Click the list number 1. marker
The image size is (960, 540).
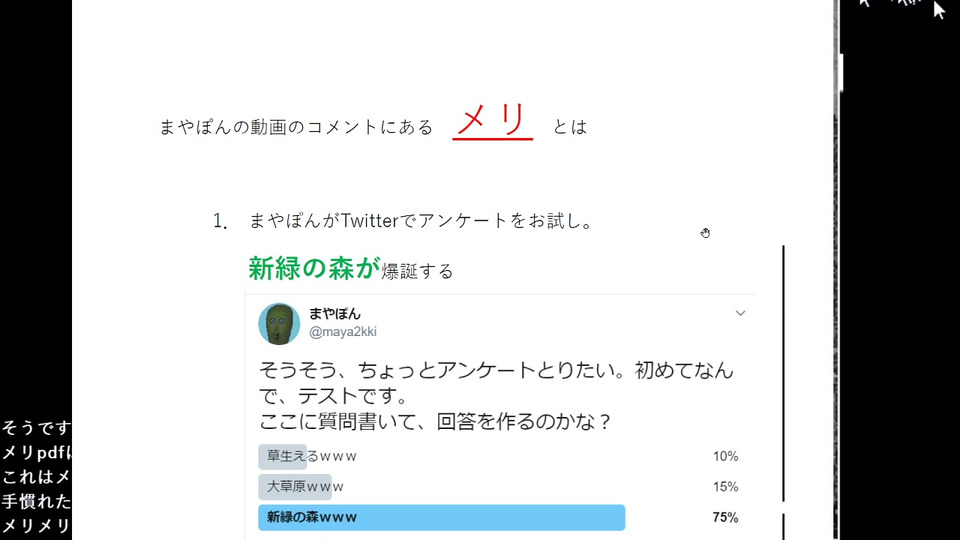click(220, 221)
